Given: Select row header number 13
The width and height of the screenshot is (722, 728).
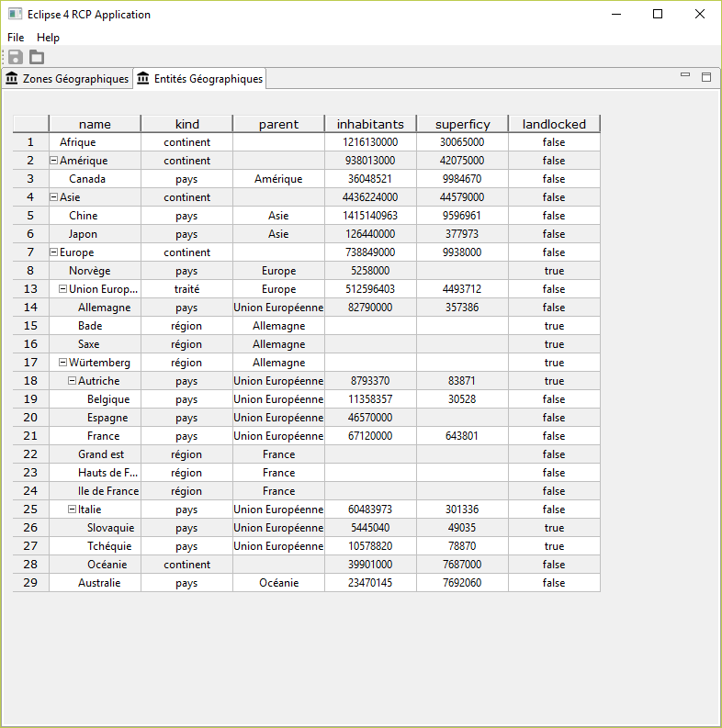Looking at the screenshot, I should (x=30, y=289).
